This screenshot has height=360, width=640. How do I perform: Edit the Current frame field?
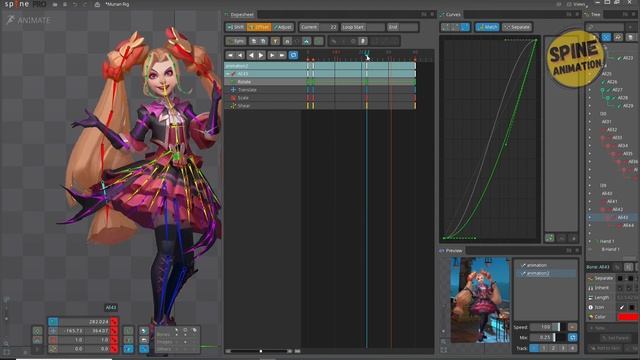(318, 27)
